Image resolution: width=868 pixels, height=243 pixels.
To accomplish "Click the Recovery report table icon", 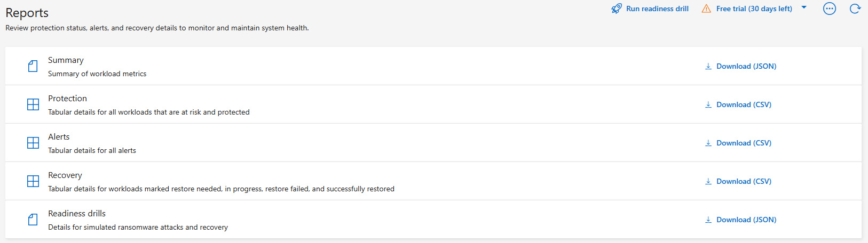I will tap(33, 181).
